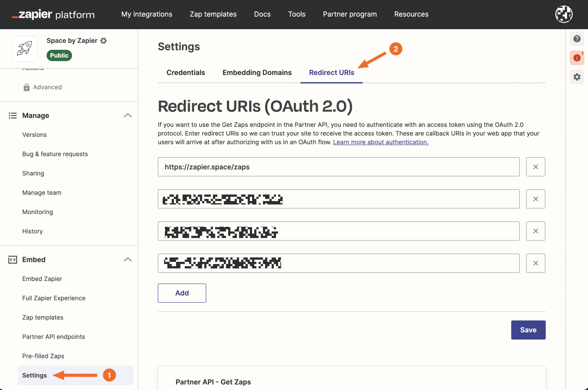Open Sharing under Manage
Screen dimensions: 588x390
(33, 173)
